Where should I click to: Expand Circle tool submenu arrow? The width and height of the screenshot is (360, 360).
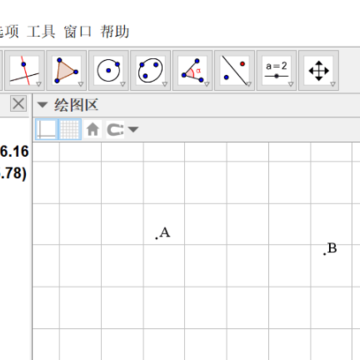coord(123,84)
